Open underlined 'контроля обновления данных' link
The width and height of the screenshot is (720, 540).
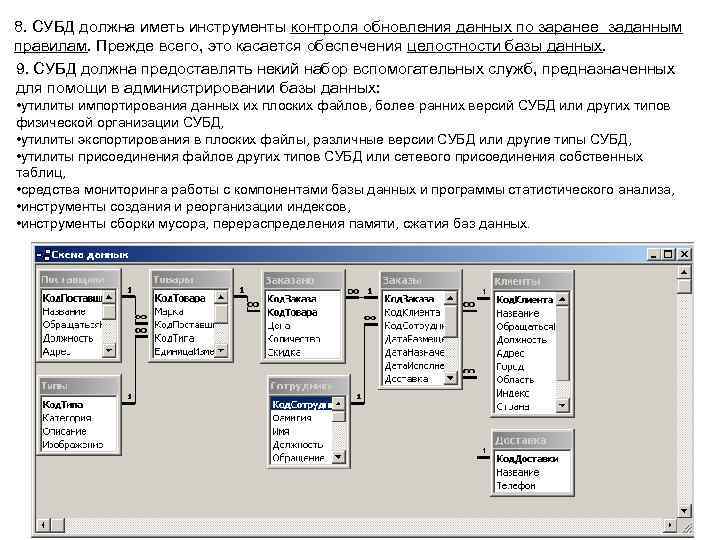(401, 28)
